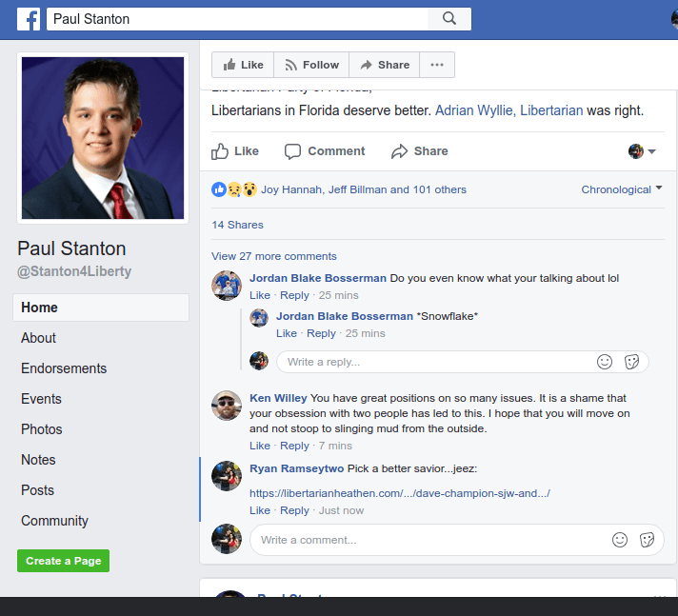Image resolution: width=678 pixels, height=616 pixels.
Task: Select Photos in the left sidebar
Action: (x=42, y=429)
